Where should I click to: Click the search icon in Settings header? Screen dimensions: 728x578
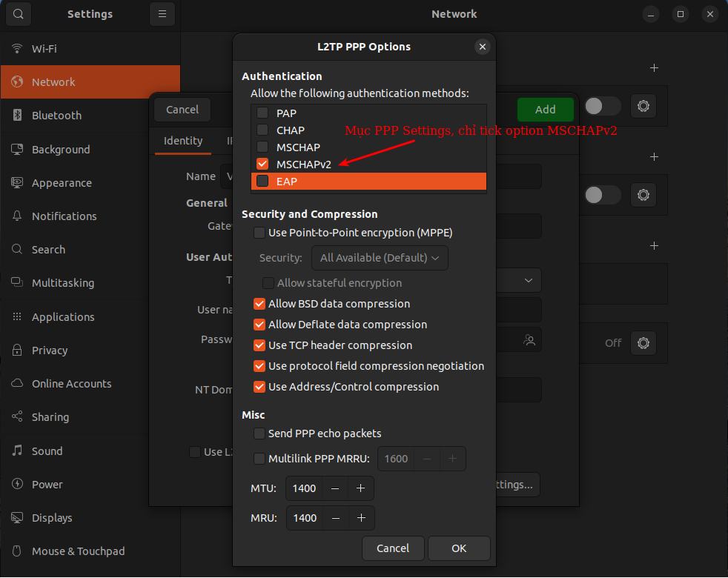click(x=18, y=14)
